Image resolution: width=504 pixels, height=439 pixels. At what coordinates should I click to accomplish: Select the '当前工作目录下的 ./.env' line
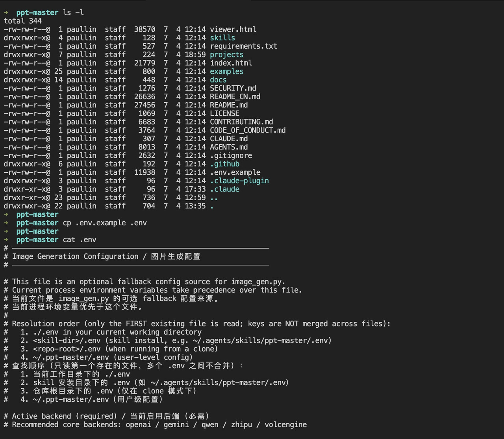[67, 374]
